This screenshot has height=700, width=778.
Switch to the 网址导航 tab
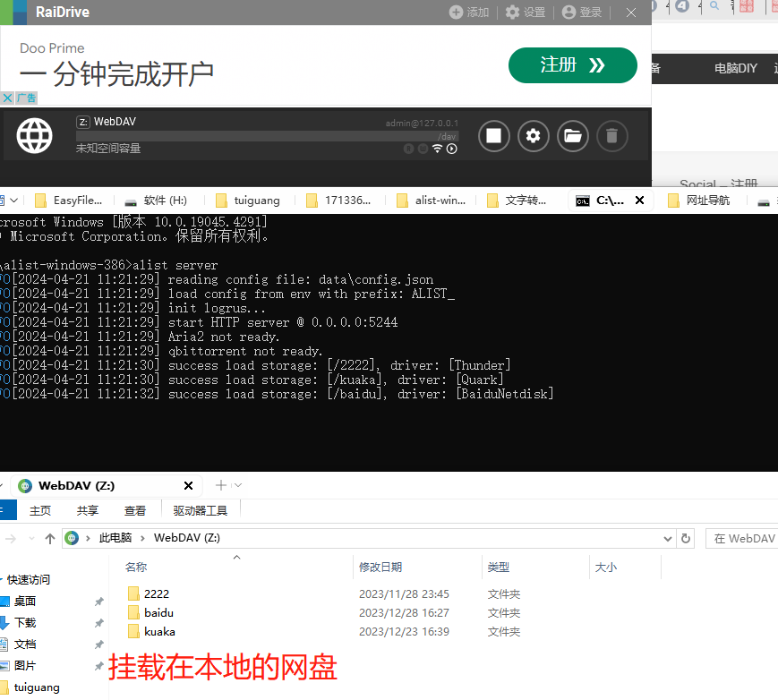[x=698, y=201]
